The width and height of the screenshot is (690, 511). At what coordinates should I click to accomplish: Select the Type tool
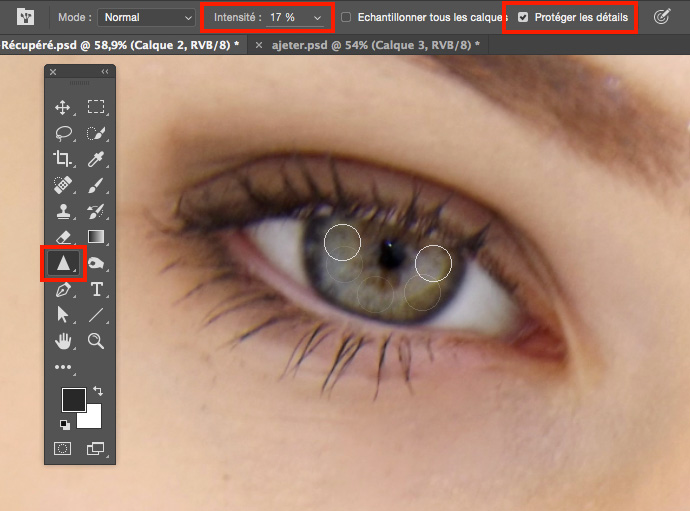(97, 290)
